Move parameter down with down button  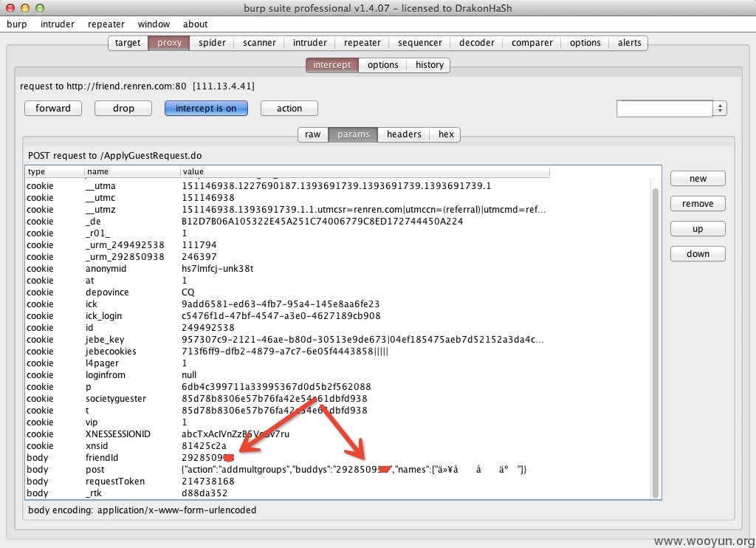tap(698, 254)
